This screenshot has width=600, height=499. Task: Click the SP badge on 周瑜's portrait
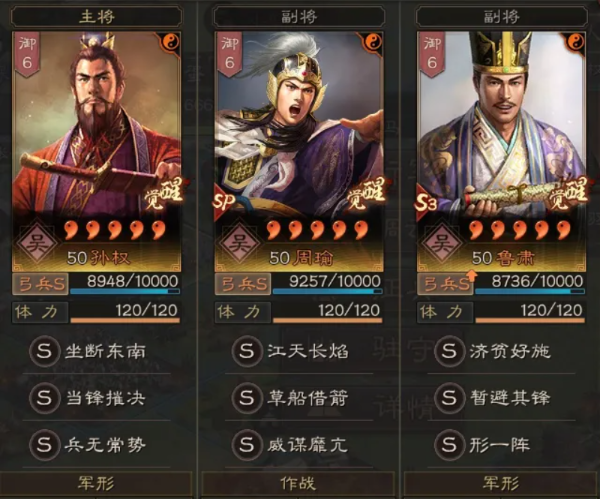point(223,202)
